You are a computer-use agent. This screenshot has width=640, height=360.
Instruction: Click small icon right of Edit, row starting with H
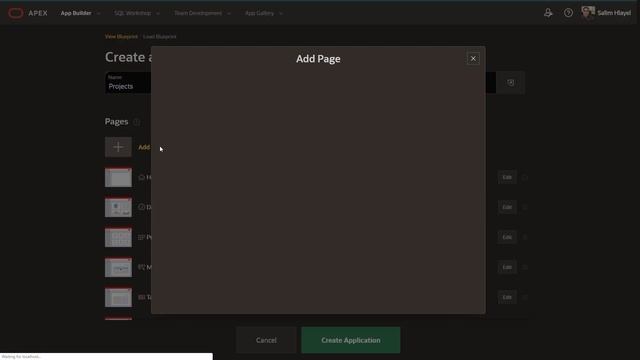point(525,177)
